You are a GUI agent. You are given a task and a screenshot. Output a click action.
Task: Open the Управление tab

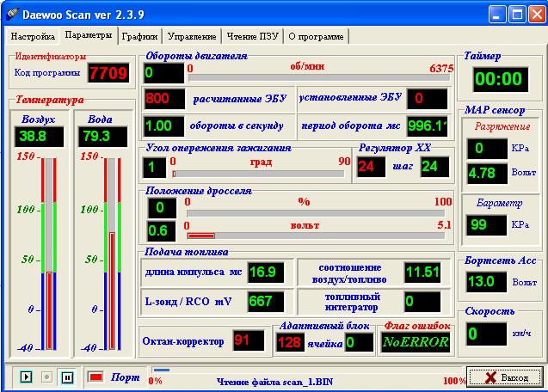click(191, 37)
